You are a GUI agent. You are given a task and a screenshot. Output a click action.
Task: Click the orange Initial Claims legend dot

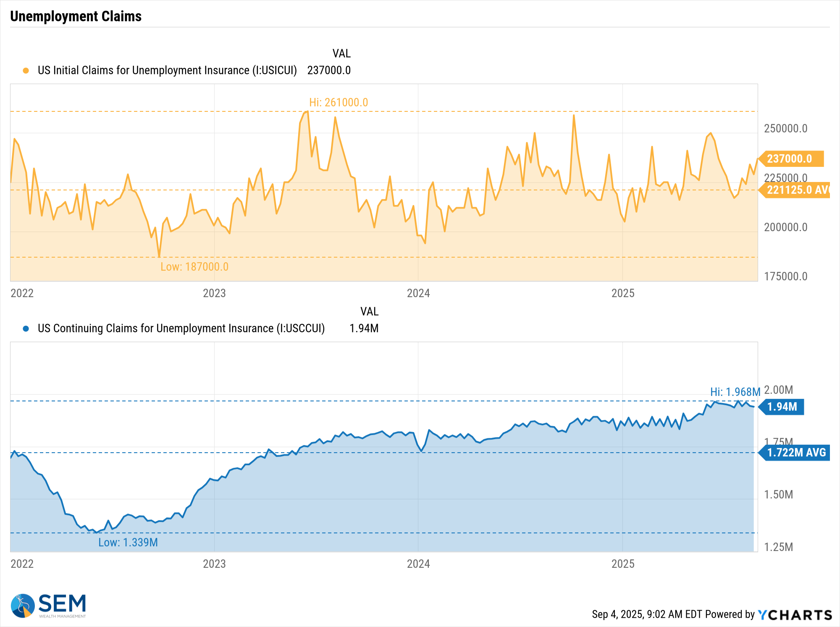(26, 71)
